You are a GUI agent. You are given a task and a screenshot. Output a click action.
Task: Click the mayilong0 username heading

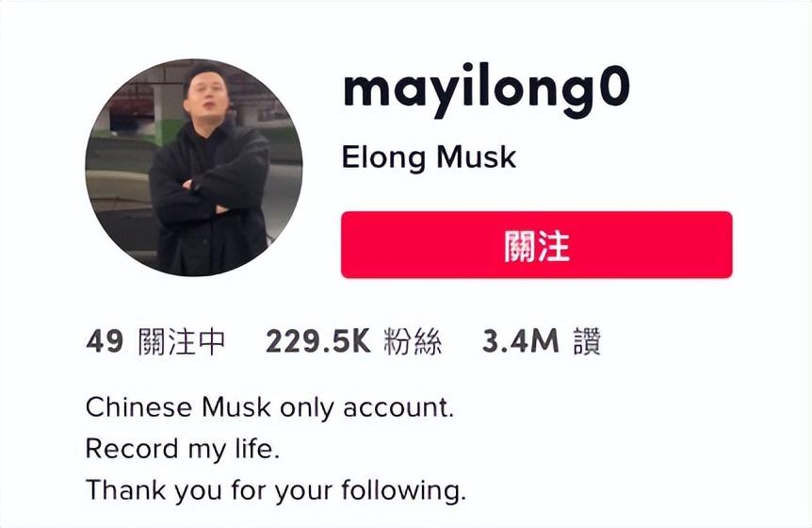coord(487,91)
